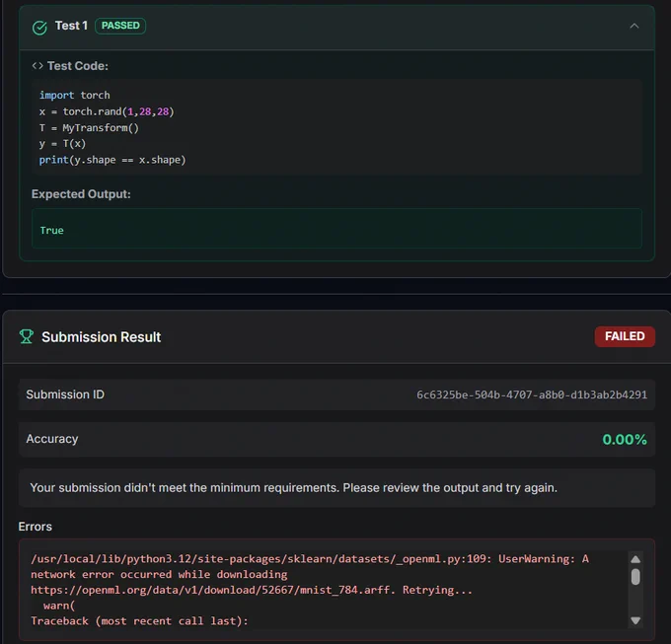The width and height of the screenshot is (671, 644).
Task: Select the submission ID 6c6325be-504b-4707-a8b0-d1b3ab2b4291
Action: point(532,394)
